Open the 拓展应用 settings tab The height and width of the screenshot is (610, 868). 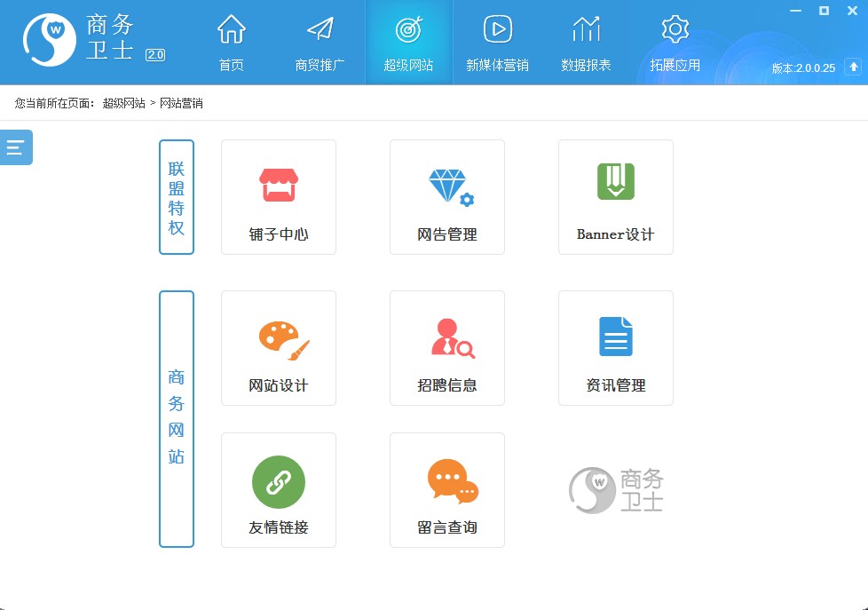(675, 43)
